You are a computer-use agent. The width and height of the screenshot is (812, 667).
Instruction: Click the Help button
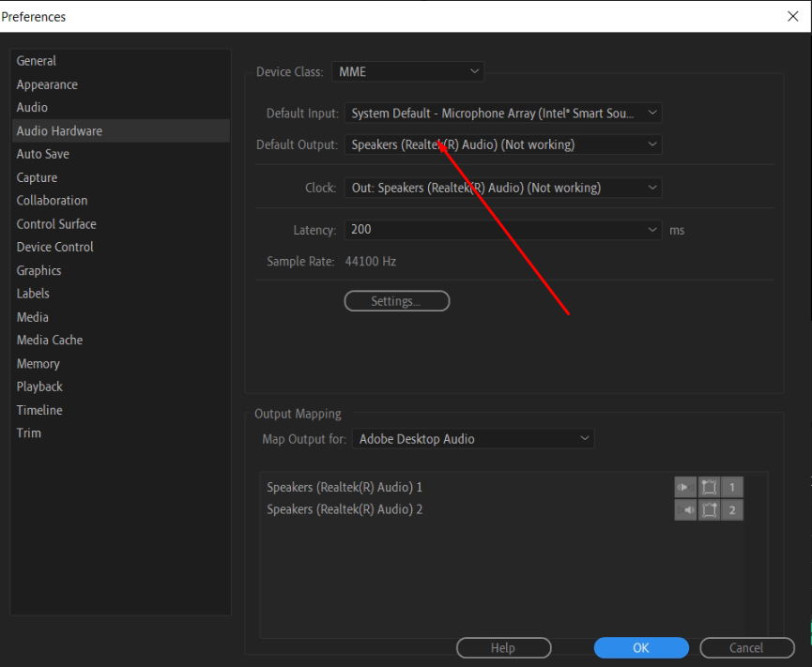[503, 648]
